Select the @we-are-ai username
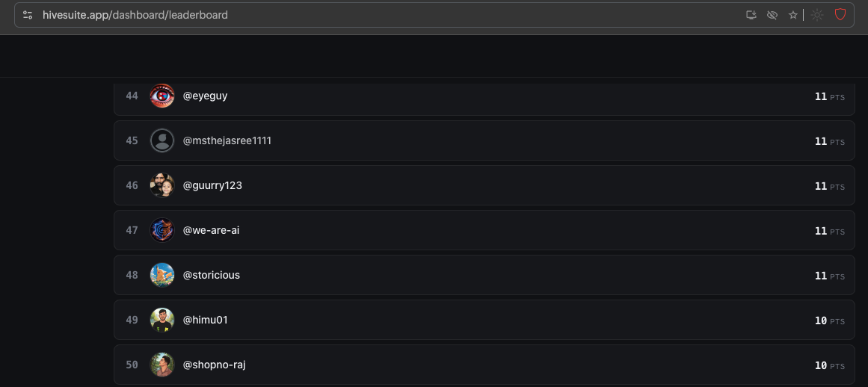Image resolution: width=868 pixels, height=387 pixels. [x=211, y=230]
